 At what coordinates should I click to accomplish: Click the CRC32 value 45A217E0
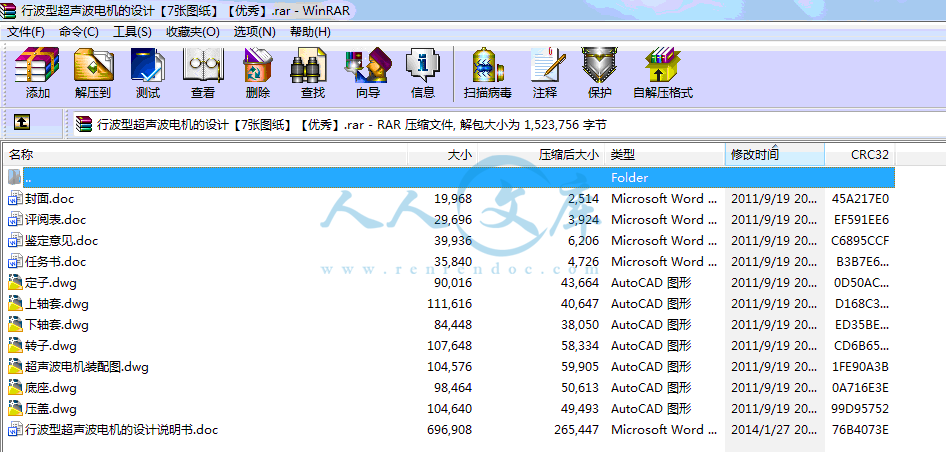click(860, 199)
